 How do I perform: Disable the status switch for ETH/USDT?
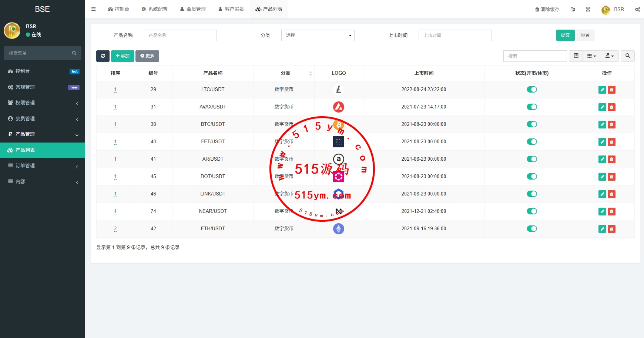(531, 229)
